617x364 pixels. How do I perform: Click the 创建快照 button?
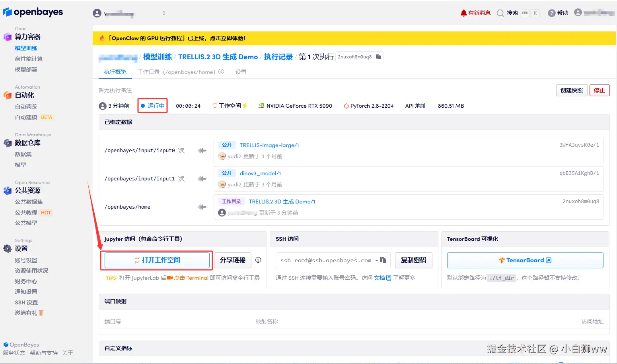click(571, 90)
